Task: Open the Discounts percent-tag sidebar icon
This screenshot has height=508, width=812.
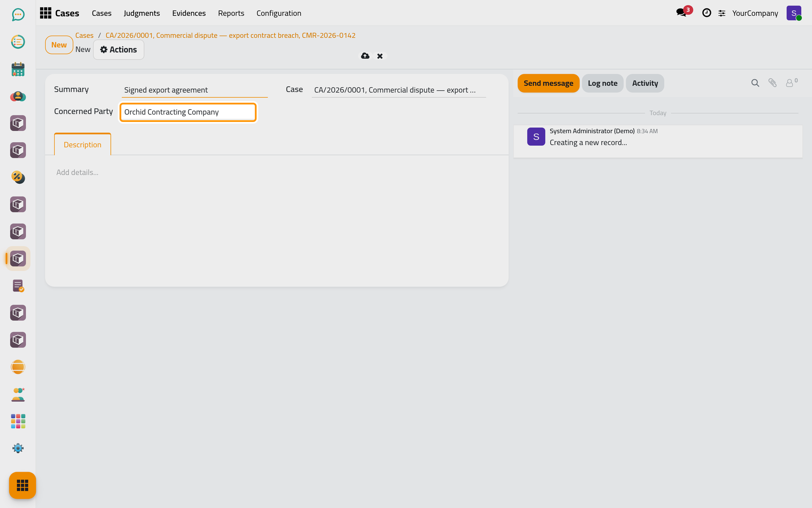Action: coord(18,177)
